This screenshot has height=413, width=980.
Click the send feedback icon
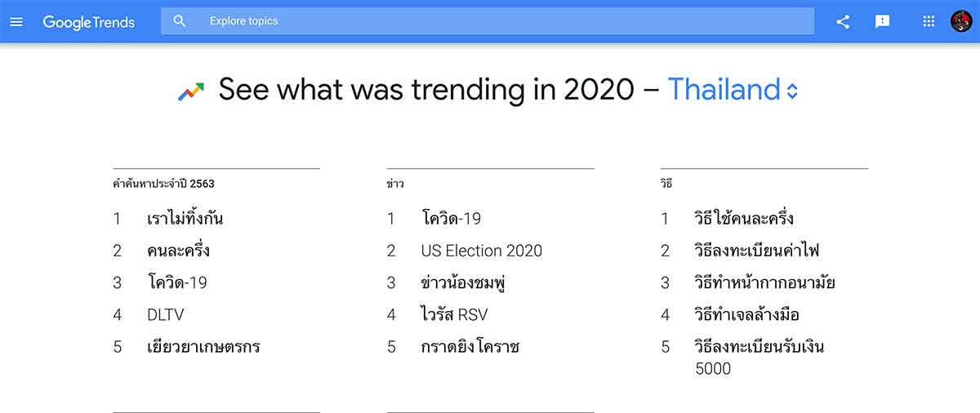tap(882, 22)
